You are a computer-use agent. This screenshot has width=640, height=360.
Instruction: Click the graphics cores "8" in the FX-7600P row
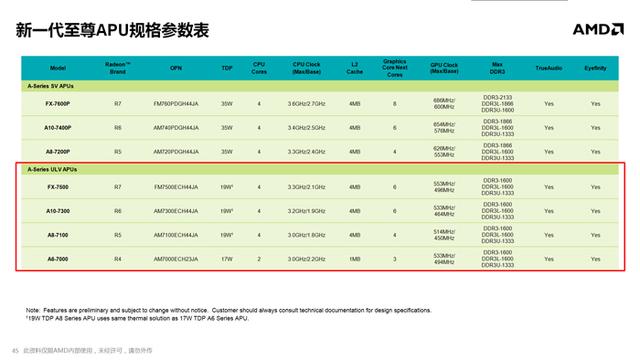(395, 104)
